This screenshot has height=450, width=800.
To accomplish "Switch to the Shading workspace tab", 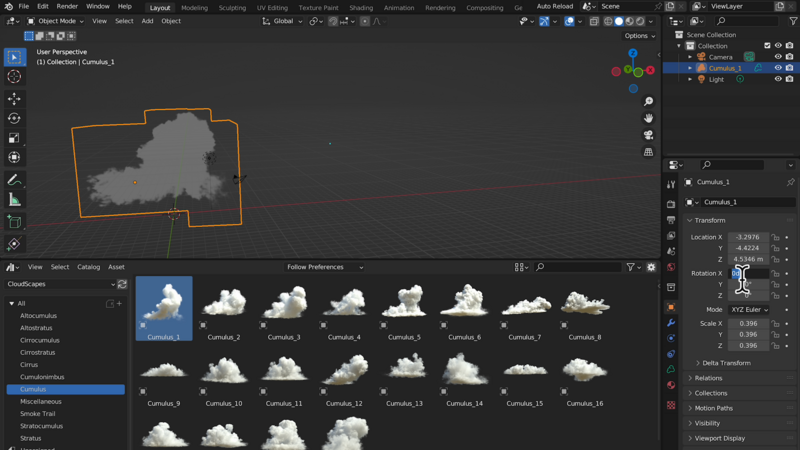I will coord(361,8).
